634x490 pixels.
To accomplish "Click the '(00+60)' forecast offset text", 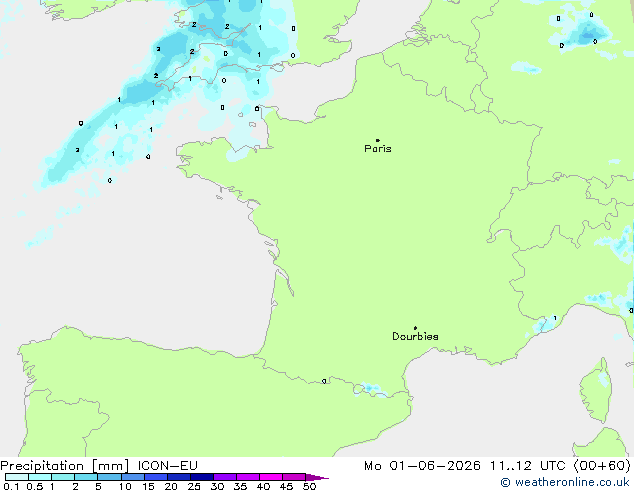I will [x=602, y=466].
